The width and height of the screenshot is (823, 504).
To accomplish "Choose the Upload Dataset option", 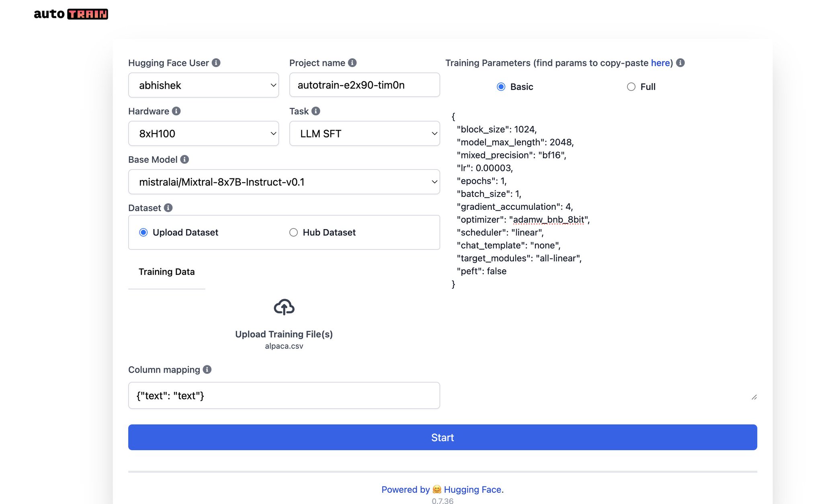I will tap(143, 232).
